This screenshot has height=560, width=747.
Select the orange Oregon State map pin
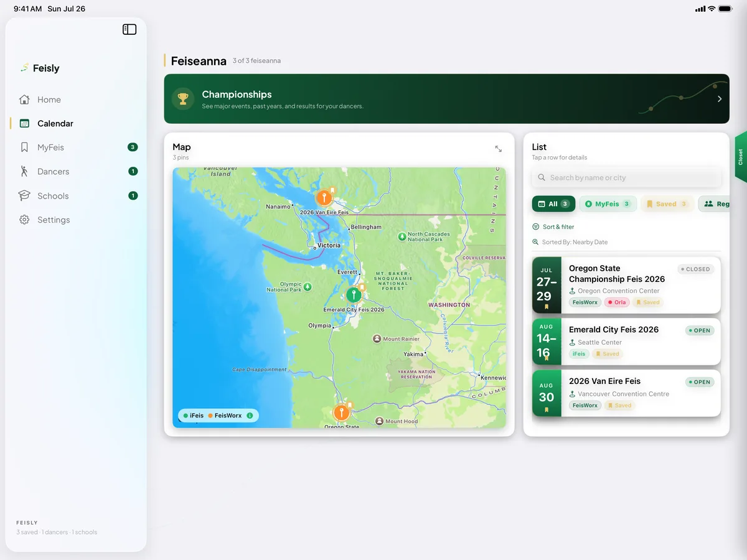point(341,412)
